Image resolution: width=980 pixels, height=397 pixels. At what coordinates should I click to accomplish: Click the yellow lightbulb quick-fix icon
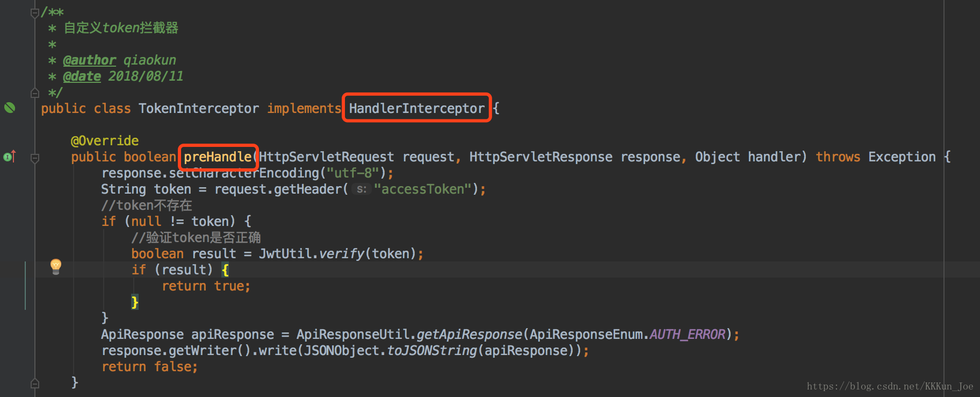click(56, 266)
